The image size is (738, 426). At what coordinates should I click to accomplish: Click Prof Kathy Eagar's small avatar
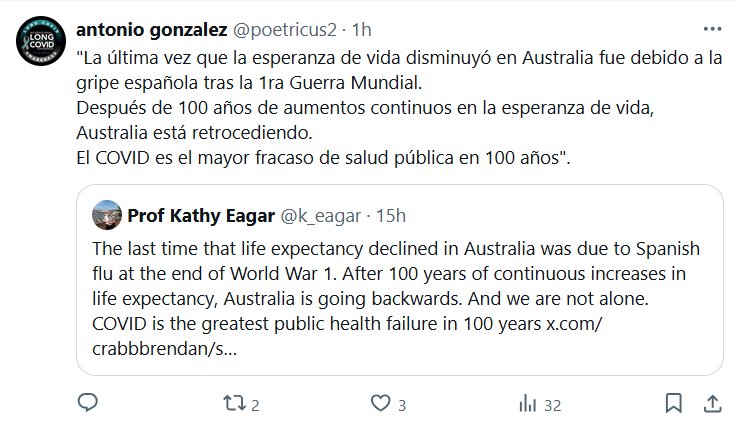pos(106,214)
